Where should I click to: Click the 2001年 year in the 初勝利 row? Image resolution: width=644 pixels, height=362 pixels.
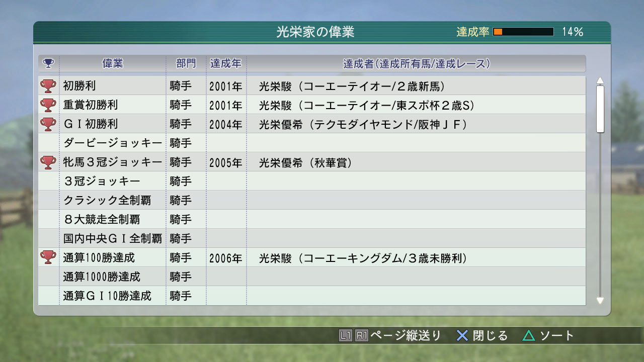(226, 86)
